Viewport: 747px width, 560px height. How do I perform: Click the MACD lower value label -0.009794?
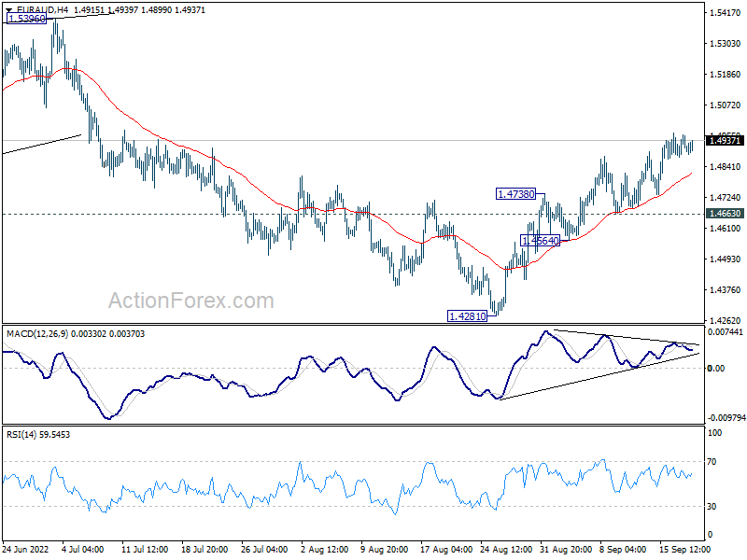pyautogui.click(x=725, y=418)
